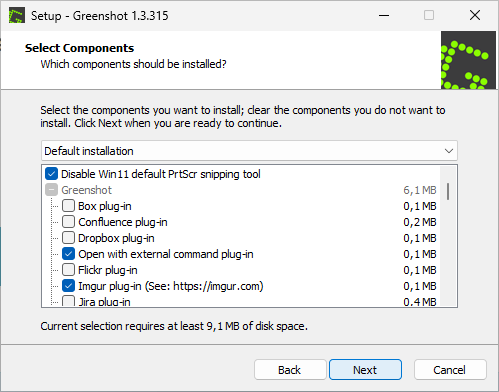Click the Greenshot parent component checkbox

click(x=51, y=190)
